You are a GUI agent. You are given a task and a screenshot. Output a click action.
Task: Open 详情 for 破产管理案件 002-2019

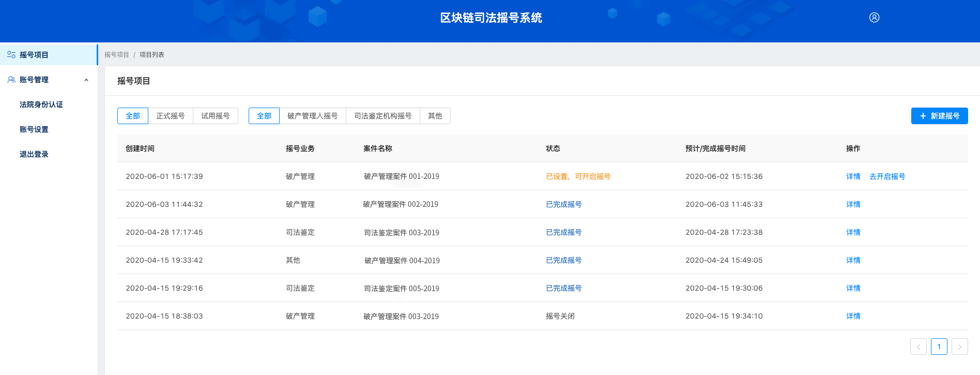pyautogui.click(x=853, y=204)
